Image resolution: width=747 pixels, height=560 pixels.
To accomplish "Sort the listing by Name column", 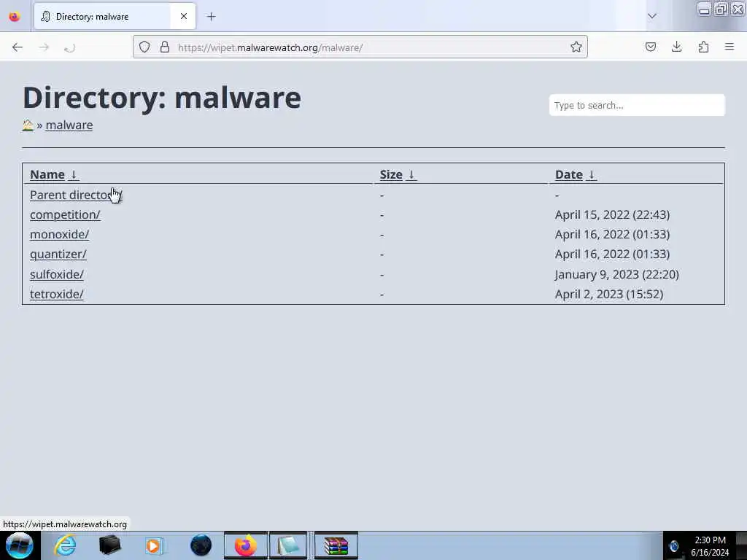I will 47,175.
